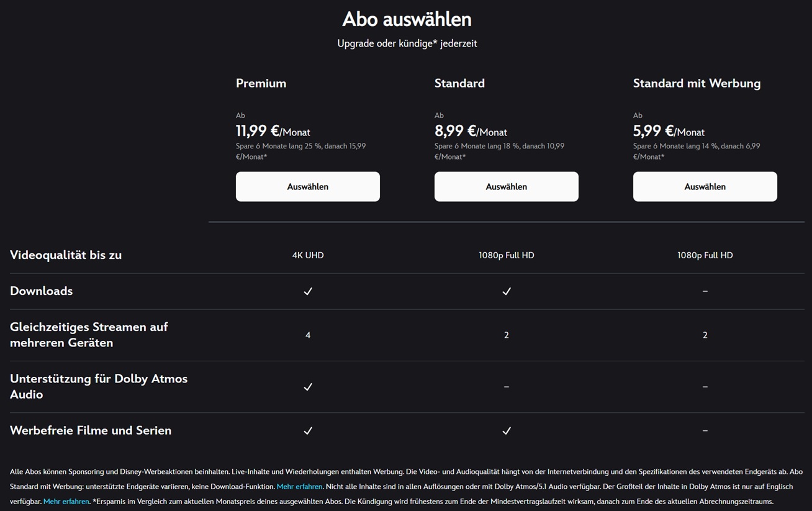Open first Mehr erfahren link after Download-Funktion
The width and height of the screenshot is (812, 511).
(x=299, y=487)
